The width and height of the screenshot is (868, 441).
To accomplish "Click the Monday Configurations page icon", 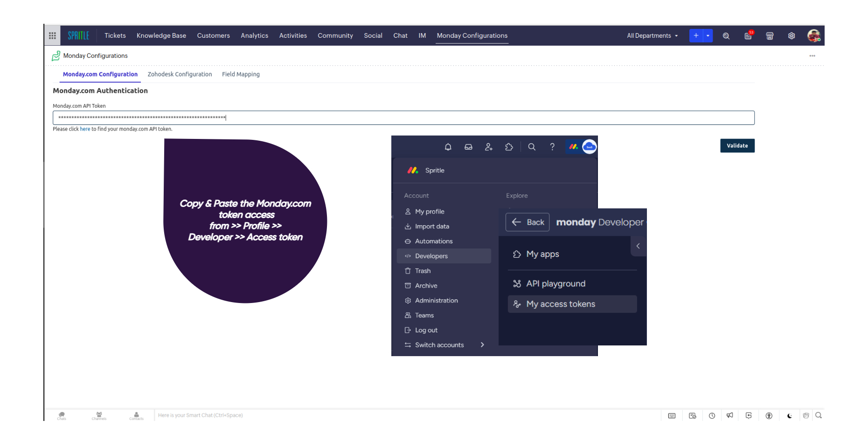I will tap(56, 56).
